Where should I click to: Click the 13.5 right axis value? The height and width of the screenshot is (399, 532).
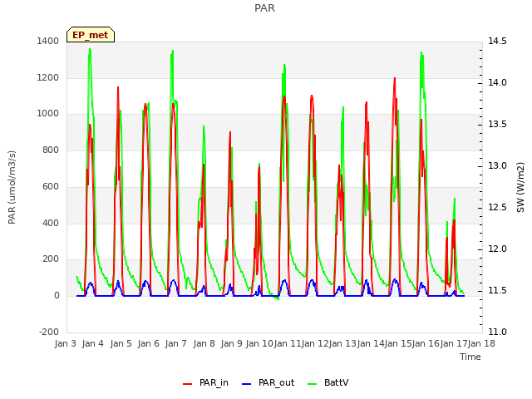(x=497, y=124)
